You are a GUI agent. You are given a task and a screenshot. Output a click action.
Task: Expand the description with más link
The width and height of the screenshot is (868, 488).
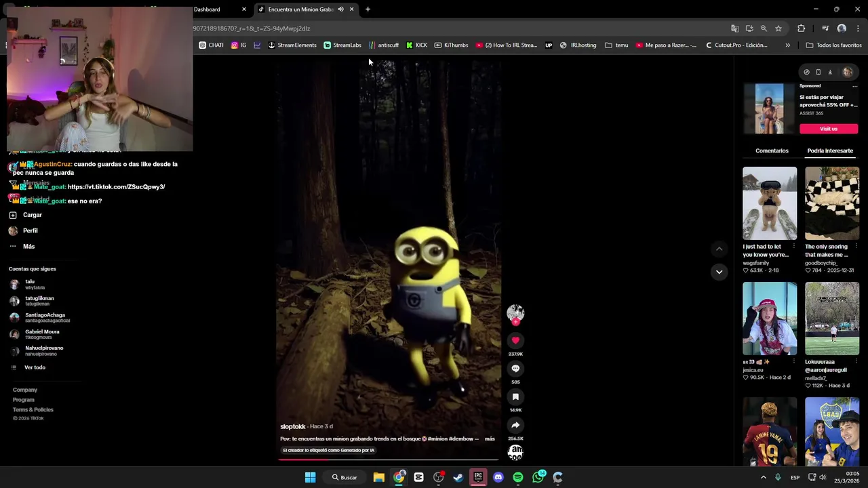[490, 439]
